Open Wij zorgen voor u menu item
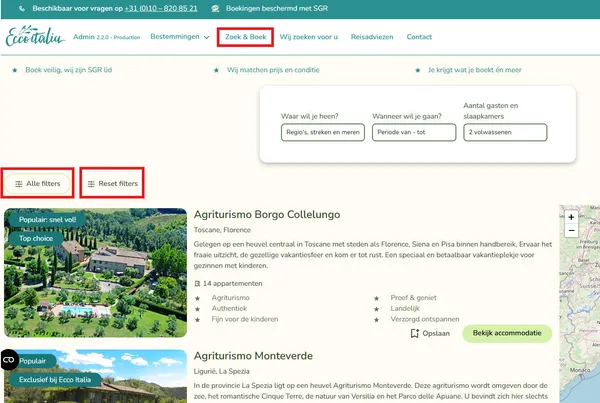 (x=308, y=37)
